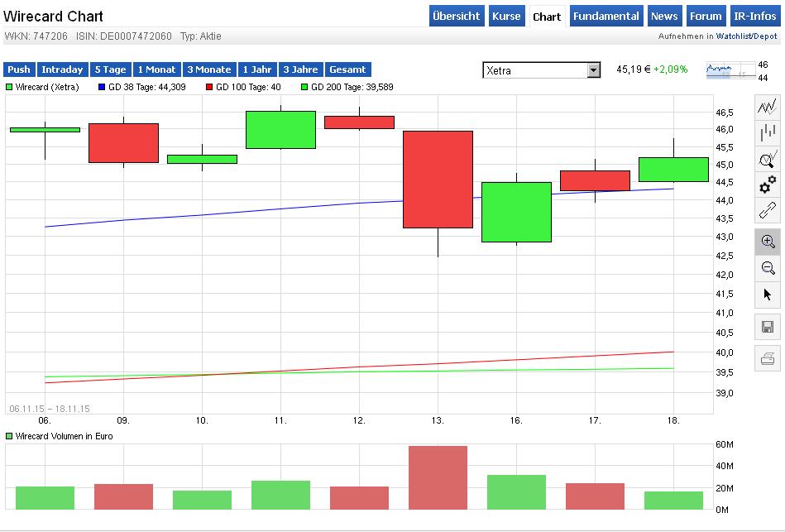Select the Gesamt time range

348,69
